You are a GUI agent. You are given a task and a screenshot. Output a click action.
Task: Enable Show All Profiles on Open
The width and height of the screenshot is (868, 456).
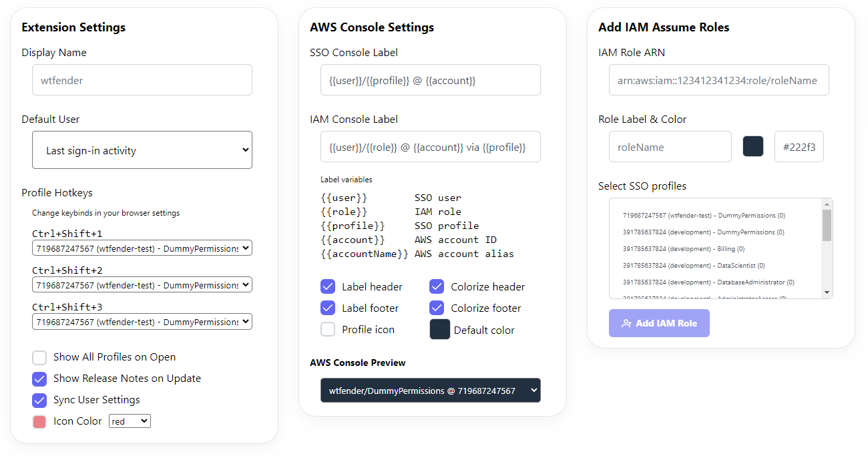pos(39,357)
